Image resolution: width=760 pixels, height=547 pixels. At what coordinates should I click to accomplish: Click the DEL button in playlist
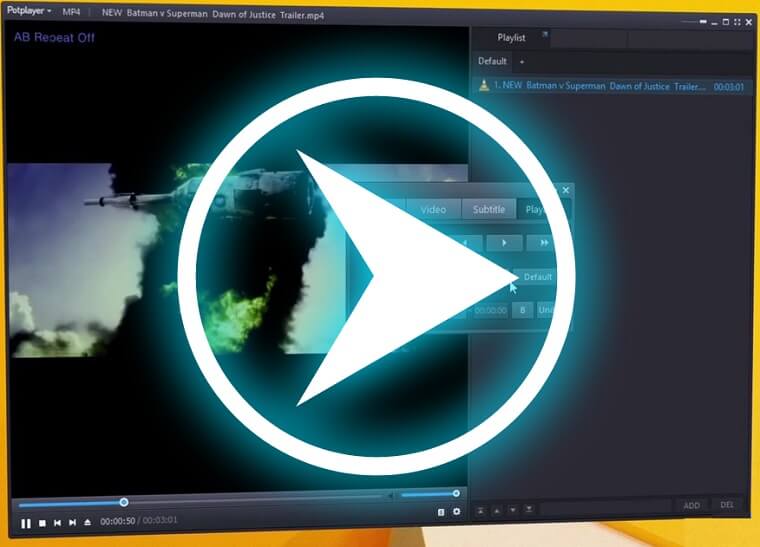pos(727,504)
